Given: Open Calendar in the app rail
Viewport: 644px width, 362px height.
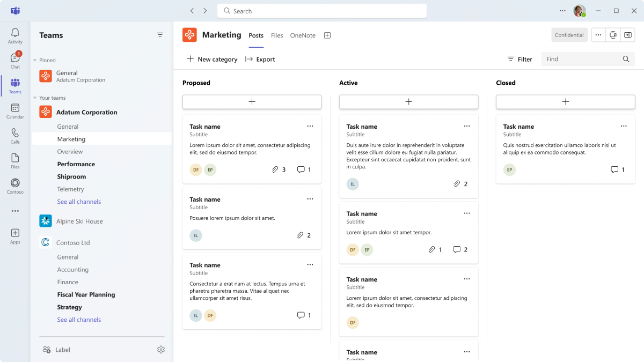Looking at the screenshot, I should tap(15, 111).
